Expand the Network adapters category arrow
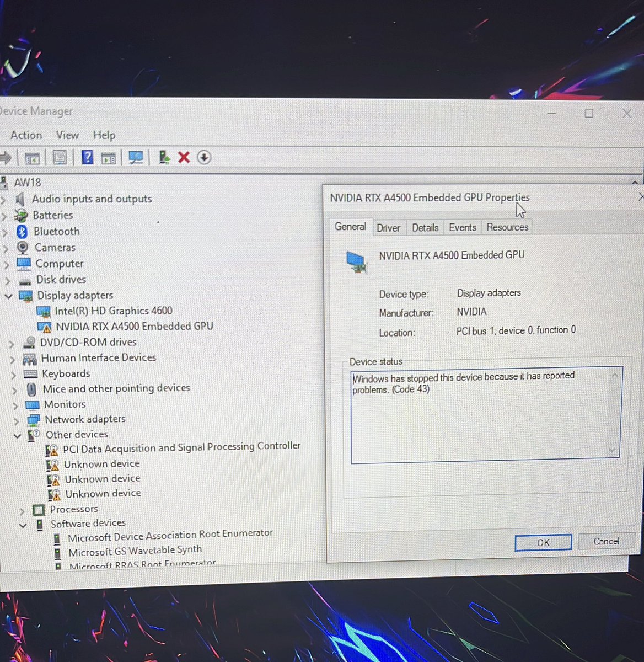The height and width of the screenshot is (662, 644). click(x=17, y=420)
